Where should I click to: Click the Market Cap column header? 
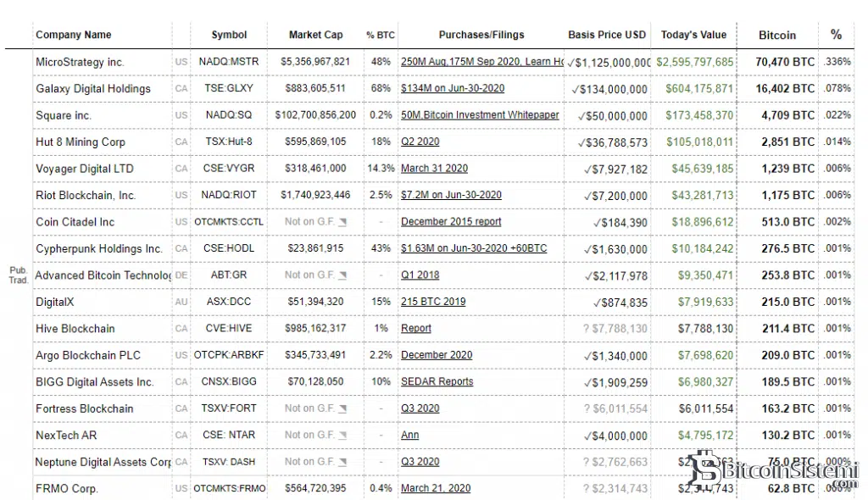[315, 35]
